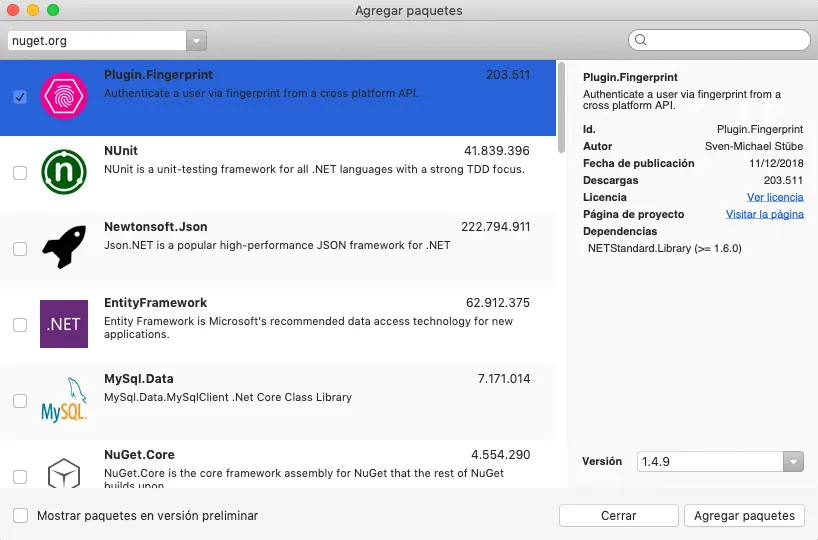Click the NuGet.Core cube icon
Screen dimensions: 818x540
point(64,473)
